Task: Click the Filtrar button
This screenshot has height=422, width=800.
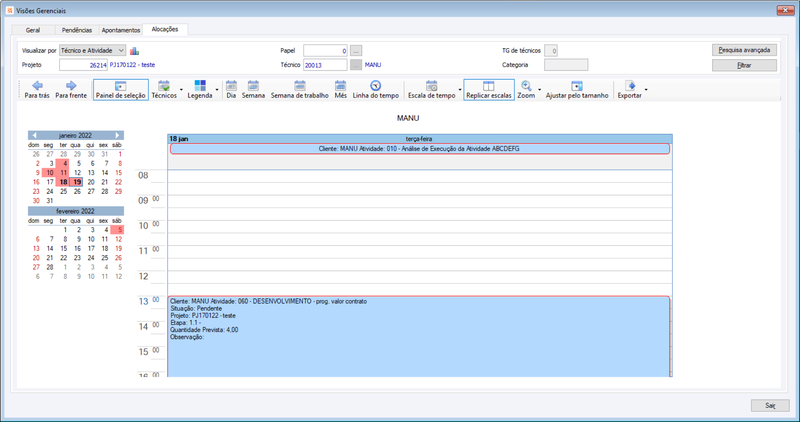Action: [744, 65]
